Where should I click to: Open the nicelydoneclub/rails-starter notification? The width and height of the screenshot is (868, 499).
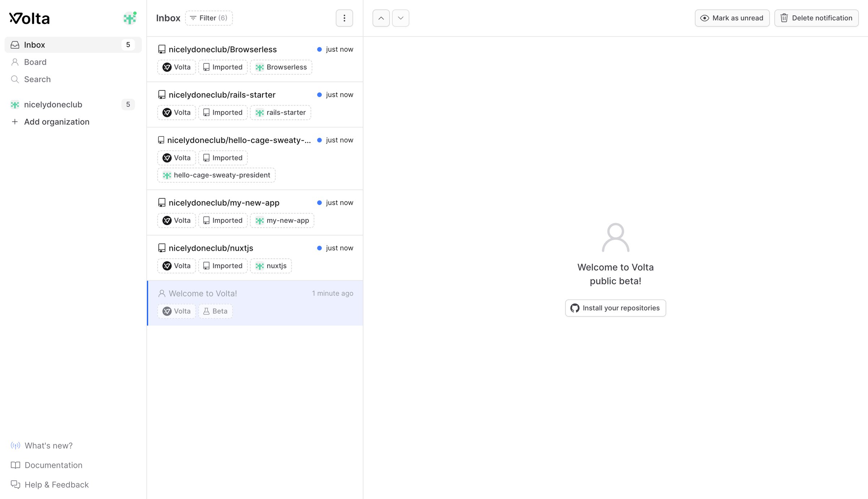[x=255, y=105]
